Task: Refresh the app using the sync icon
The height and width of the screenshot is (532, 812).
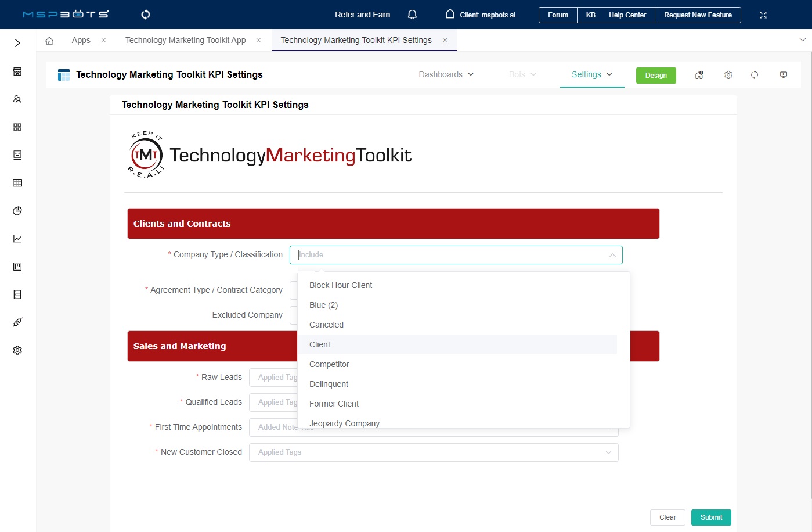Action: pyautogui.click(x=755, y=74)
